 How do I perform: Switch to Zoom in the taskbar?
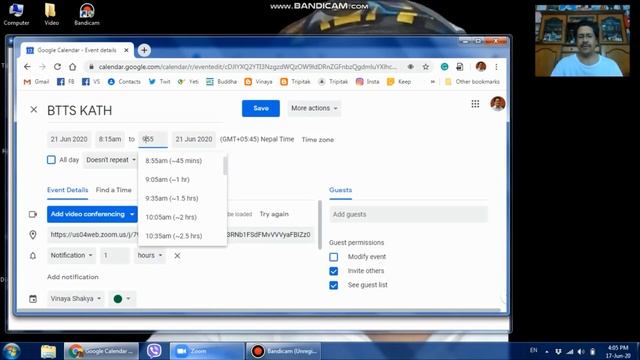[207, 351]
